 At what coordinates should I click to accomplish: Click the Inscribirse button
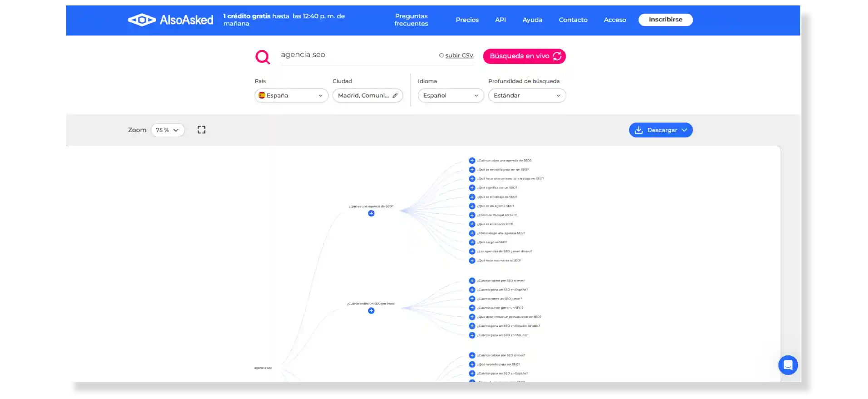click(665, 20)
